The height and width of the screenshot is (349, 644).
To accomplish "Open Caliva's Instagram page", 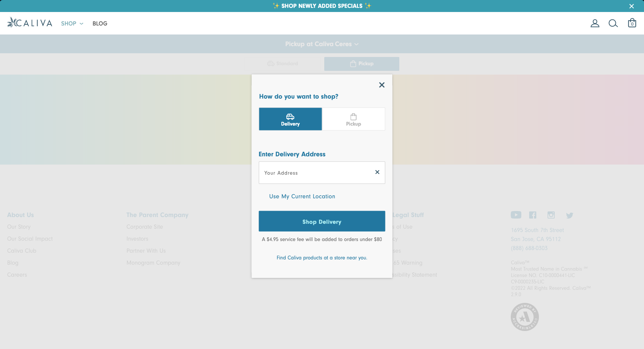I will [551, 215].
